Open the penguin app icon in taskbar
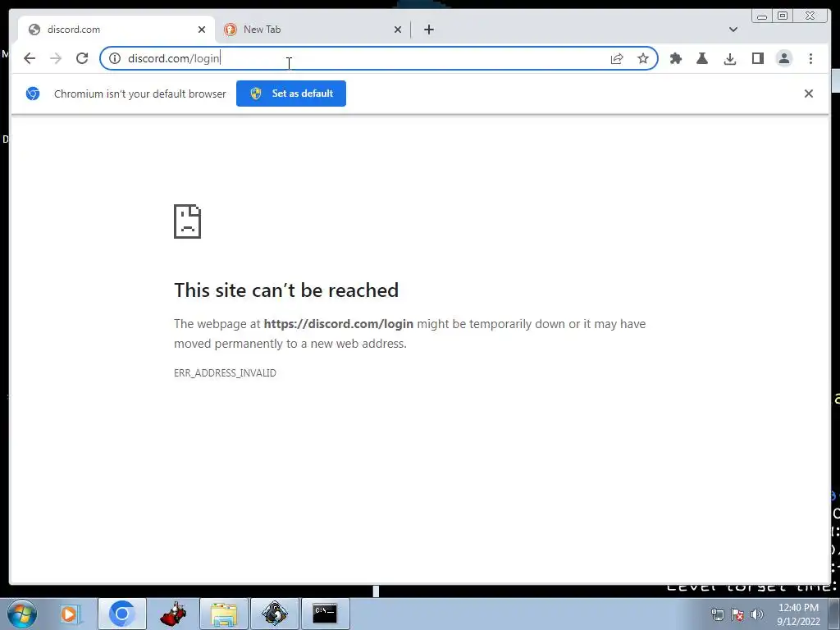The image size is (840, 630). [274, 614]
